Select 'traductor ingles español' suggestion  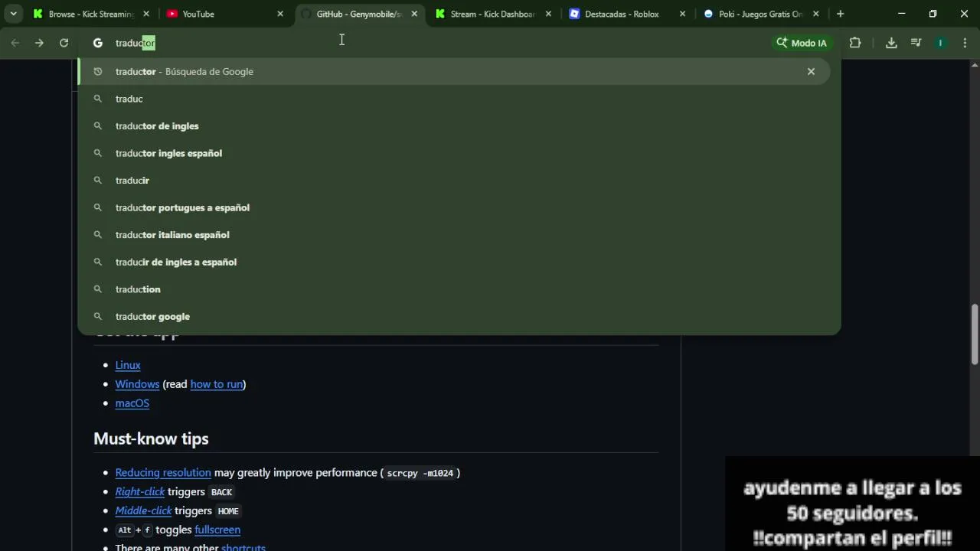pos(455,153)
